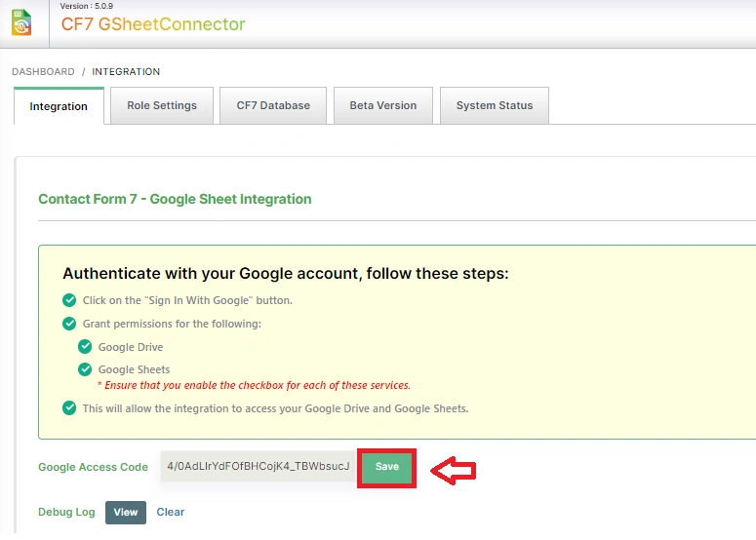The height and width of the screenshot is (540, 756).
Task: Click the "Debug Log" label
Action: pos(66,512)
